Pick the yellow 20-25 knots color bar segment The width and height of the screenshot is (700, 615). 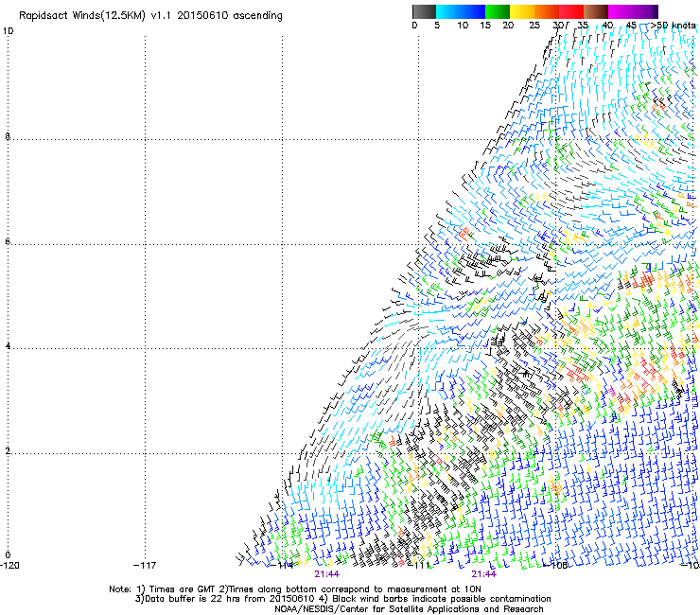coord(522,11)
